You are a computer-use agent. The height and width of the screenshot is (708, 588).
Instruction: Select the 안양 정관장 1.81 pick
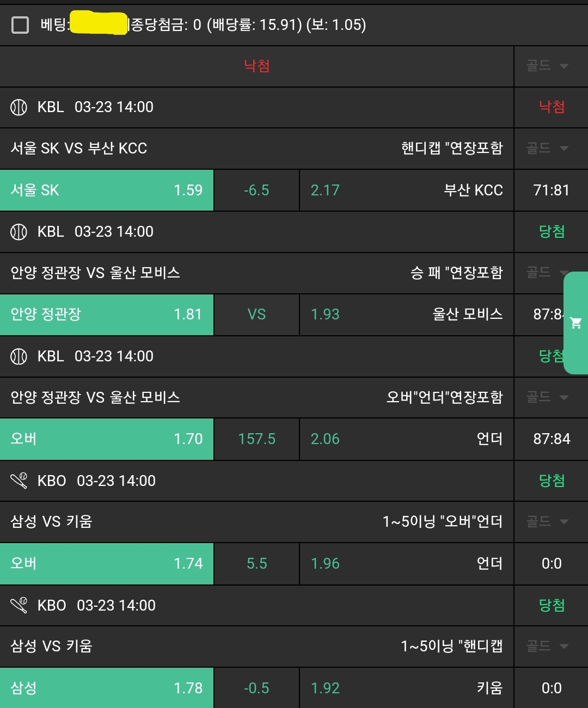click(107, 315)
